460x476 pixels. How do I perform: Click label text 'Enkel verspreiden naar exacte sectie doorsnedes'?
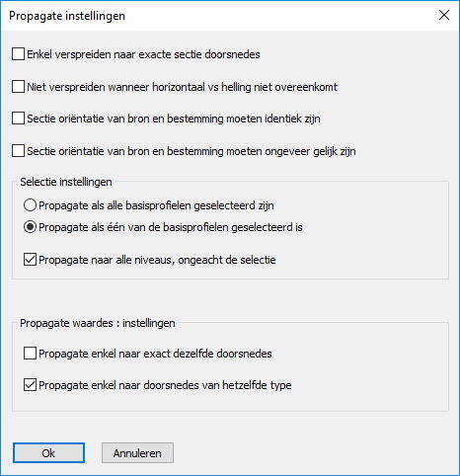coord(143,54)
